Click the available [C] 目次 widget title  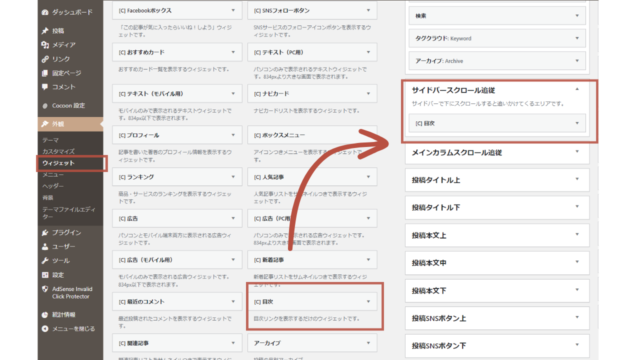tap(264, 302)
